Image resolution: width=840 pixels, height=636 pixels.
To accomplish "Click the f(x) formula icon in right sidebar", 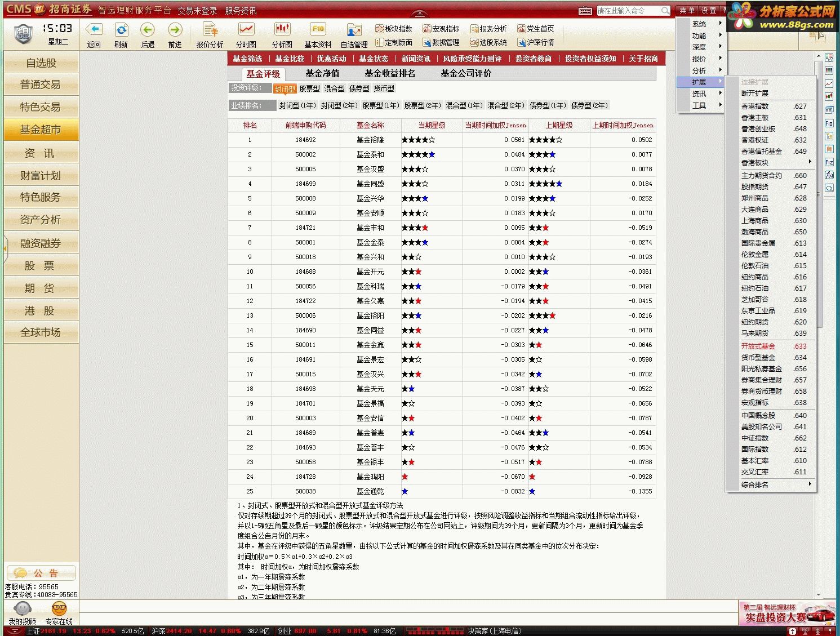I will (x=829, y=175).
